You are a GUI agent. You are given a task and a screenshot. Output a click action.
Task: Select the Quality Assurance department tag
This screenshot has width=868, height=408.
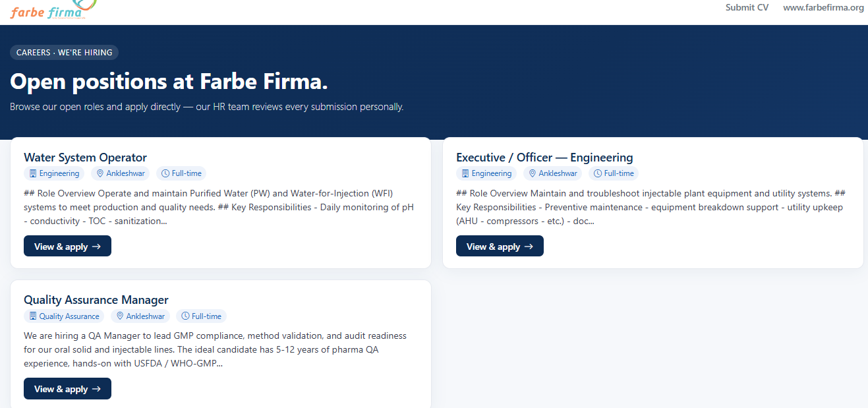(x=64, y=316)
